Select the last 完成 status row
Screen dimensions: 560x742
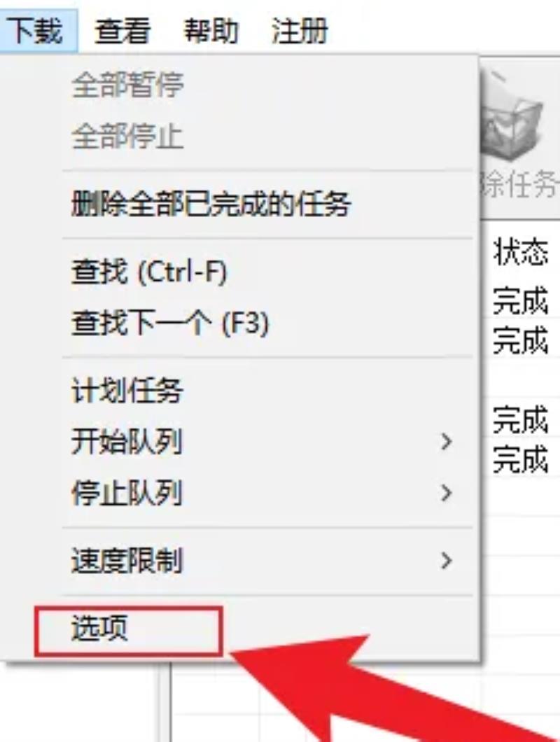pyautogui.click(x=521, y=459)
